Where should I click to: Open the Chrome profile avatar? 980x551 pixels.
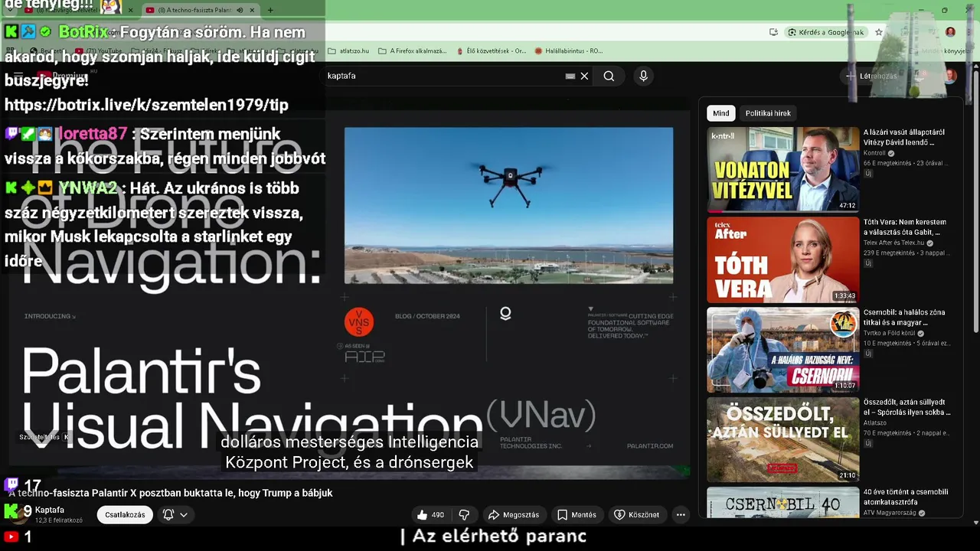coord(950,32)
